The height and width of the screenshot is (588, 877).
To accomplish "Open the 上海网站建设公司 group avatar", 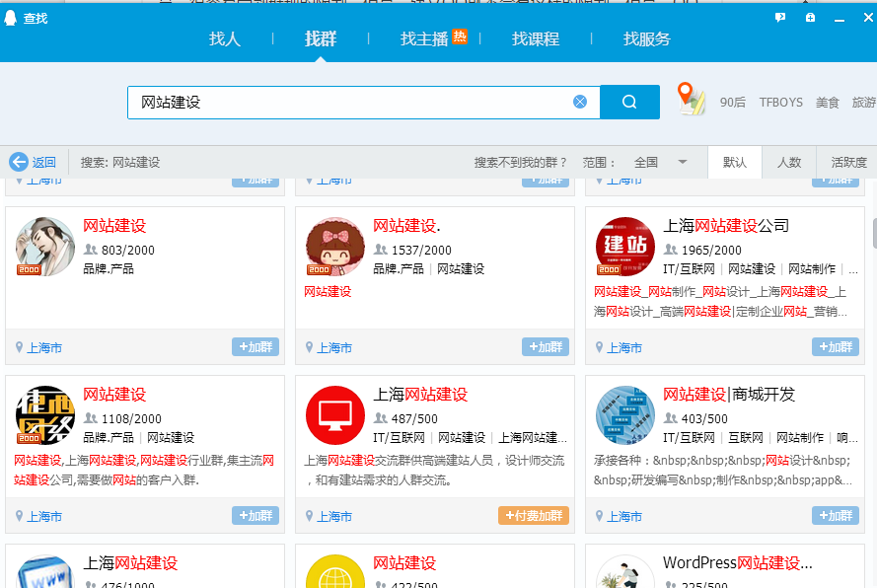I will (625, 247).
